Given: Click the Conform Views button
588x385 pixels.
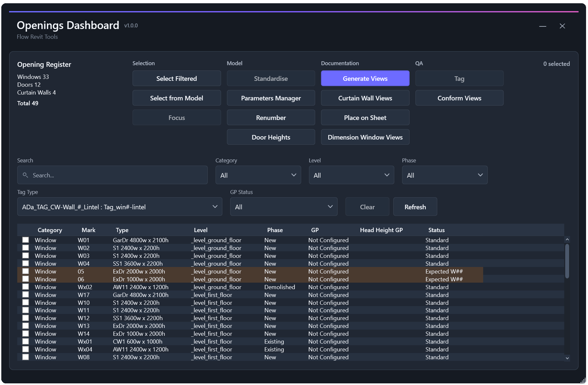Looking at the screenshot, I should tap(459, 98).
